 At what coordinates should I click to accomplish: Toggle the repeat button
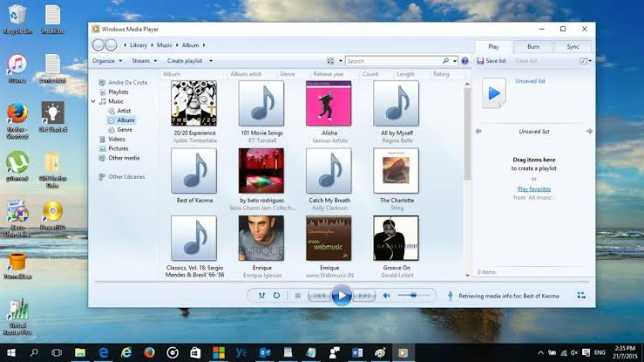(276, 296)
